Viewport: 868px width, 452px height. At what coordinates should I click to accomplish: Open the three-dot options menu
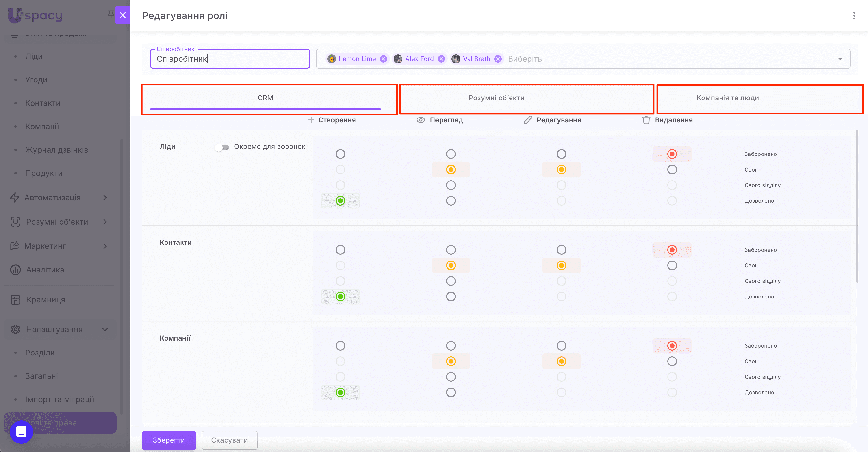coord(854,16)
